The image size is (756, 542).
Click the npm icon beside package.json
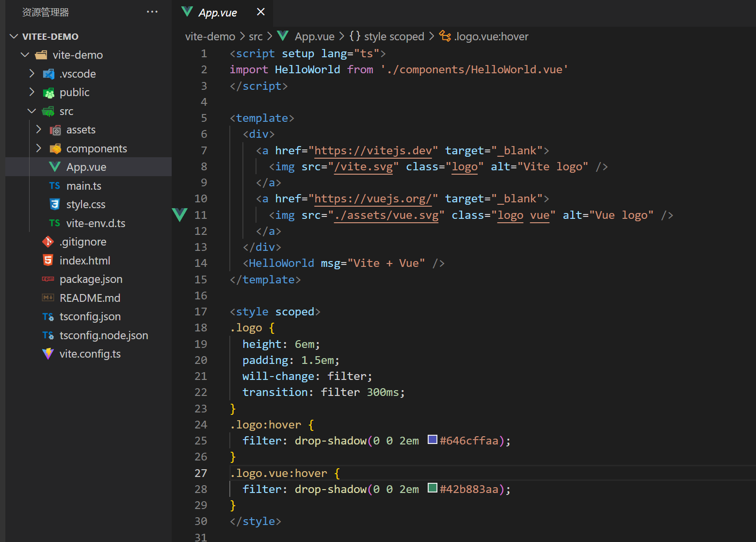pyautogui.click(x=48, y=279)
